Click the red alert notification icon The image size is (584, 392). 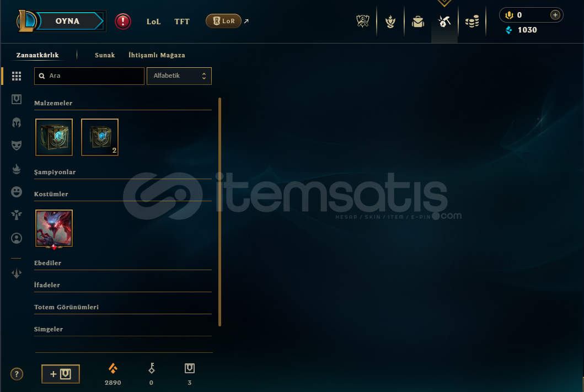(x=123, y=21)
